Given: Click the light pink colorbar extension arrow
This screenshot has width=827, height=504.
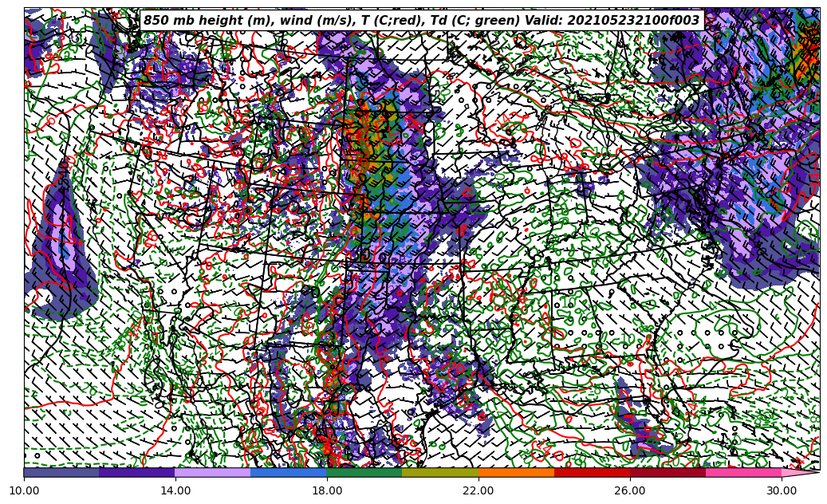Looking at the screenshot, I should (x=800, y=472).
